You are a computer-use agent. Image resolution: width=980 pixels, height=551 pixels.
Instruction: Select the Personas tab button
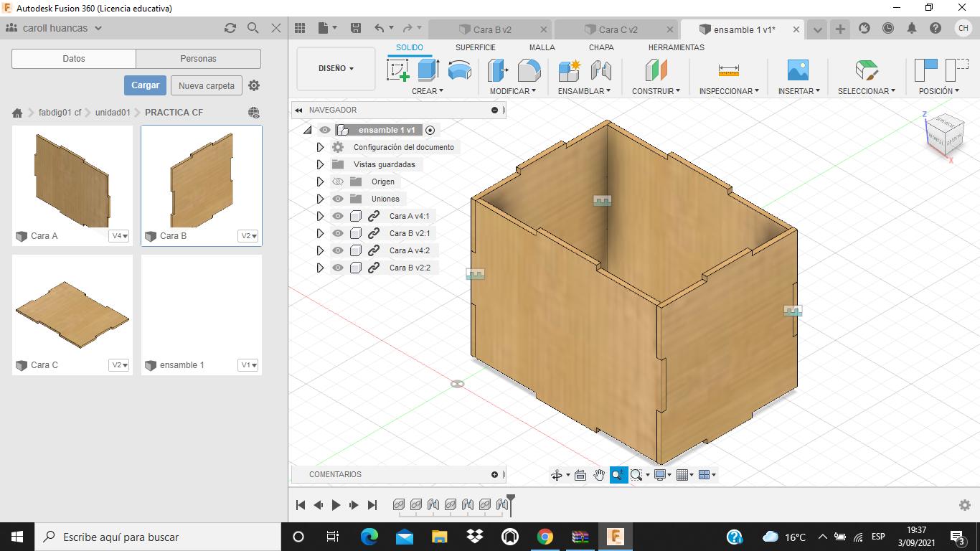coord(199,59)
